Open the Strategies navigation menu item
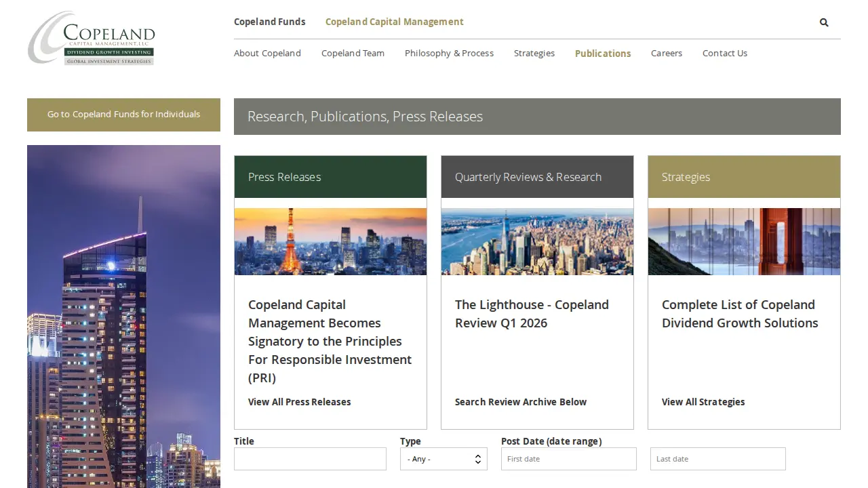The image size is (868, 488). point(534,53)
